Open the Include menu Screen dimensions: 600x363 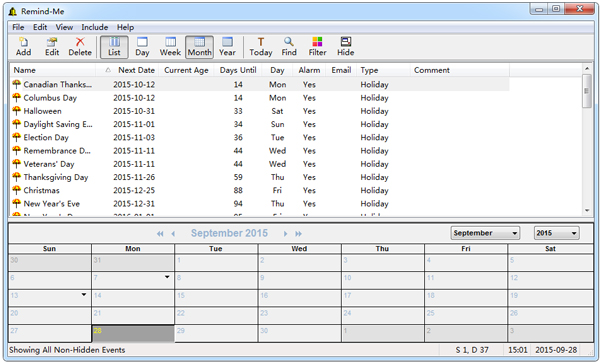click(95, 27)
